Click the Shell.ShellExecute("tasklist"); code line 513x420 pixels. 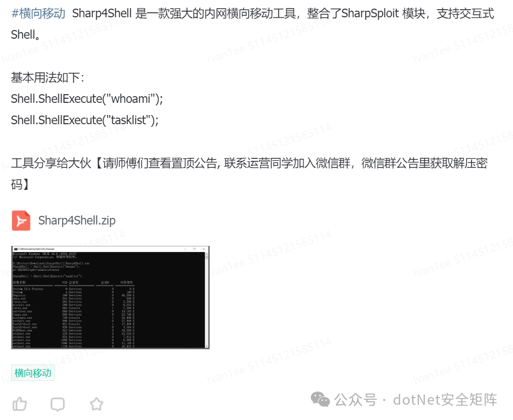(x=84, y=120)
